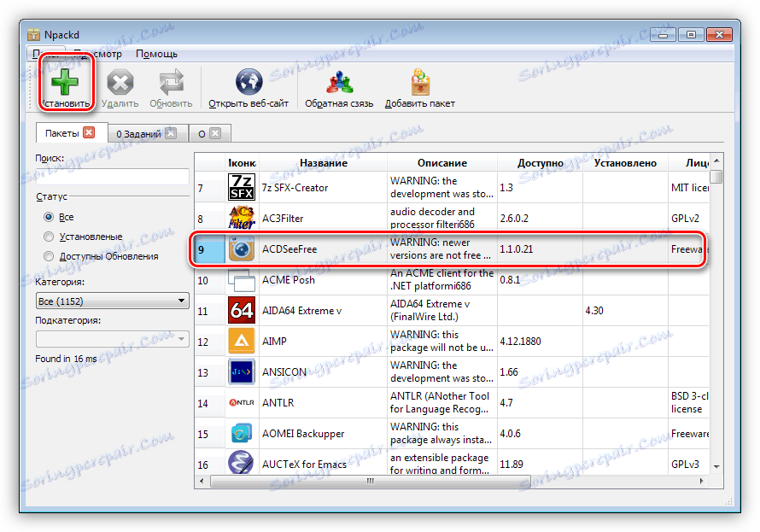Close the 0 Заданий tab
This screenshot has height=532, width=760.
(171, 133)
